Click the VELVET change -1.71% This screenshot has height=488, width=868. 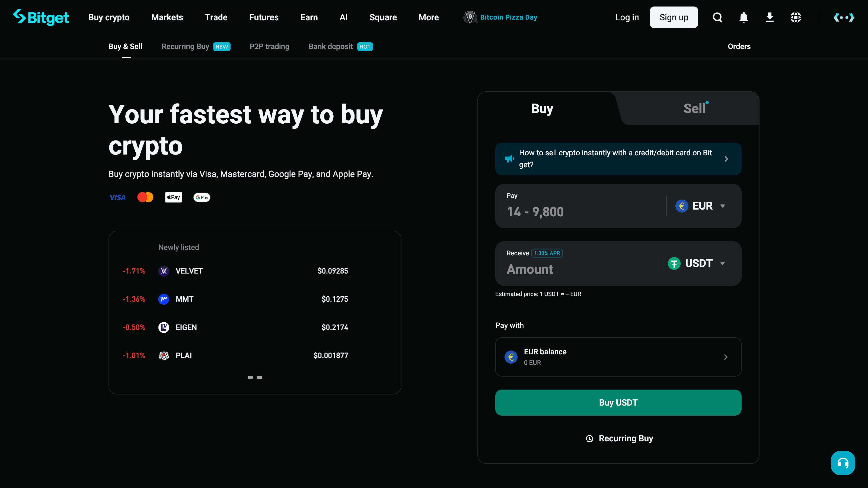point(134,271)
